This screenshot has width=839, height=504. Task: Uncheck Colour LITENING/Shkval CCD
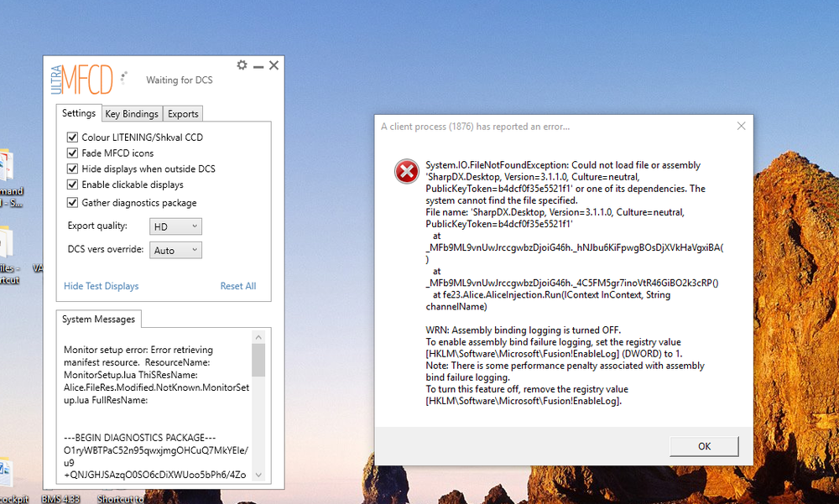tap(72, 137)
